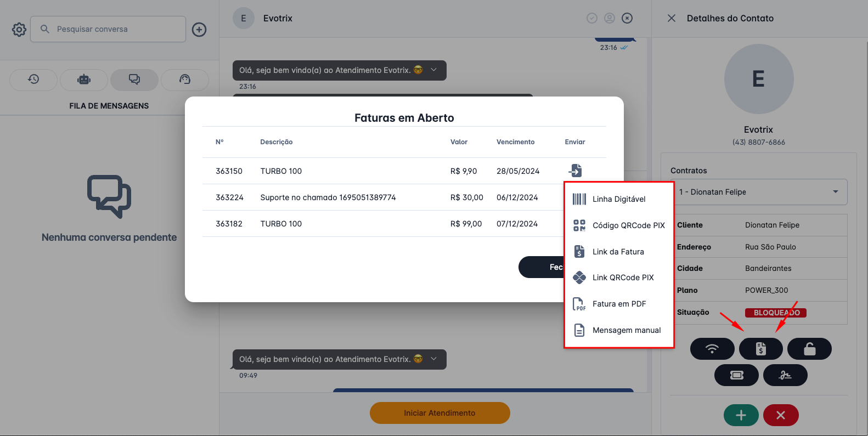
Task: Choose Código QRCode PIX option
Action: click(619, 225)
